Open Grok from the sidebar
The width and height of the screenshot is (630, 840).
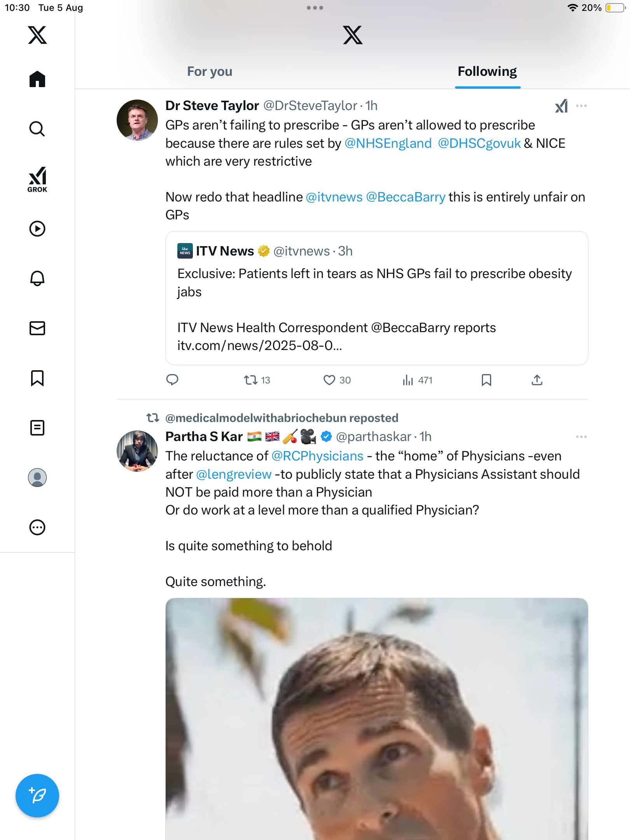click(x=37, y=179)
